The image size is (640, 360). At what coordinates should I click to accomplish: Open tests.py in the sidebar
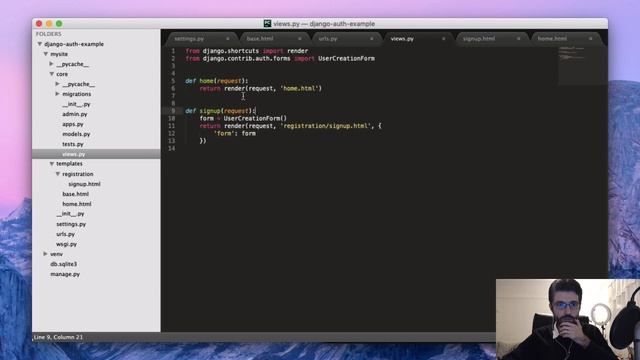click(x=73, y=144)
